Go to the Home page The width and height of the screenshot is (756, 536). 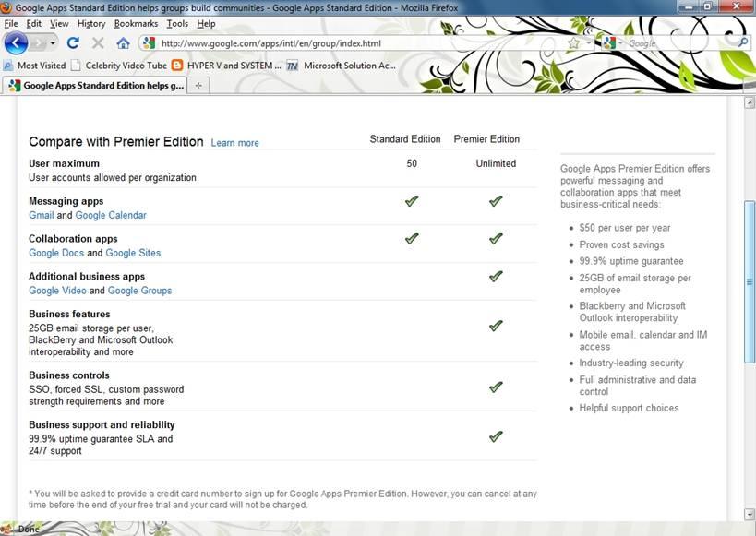pos(123,43)
